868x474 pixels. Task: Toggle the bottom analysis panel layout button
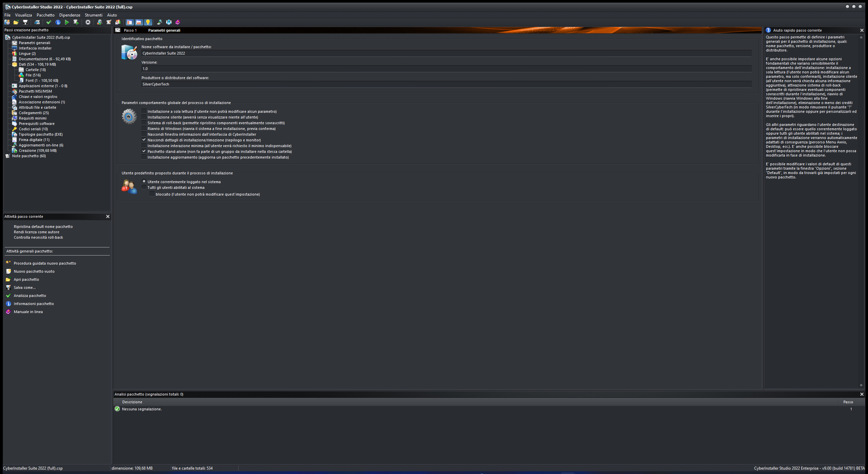tap(138, 22)
